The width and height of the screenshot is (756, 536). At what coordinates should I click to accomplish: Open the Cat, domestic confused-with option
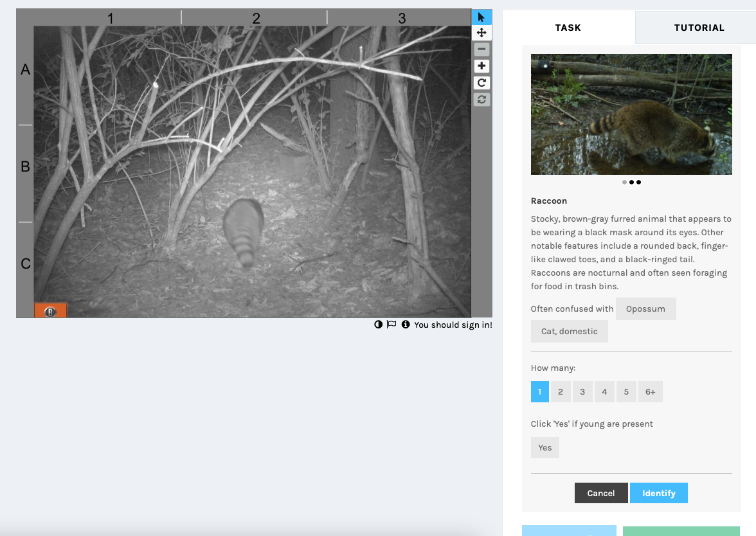pos(570,332)
